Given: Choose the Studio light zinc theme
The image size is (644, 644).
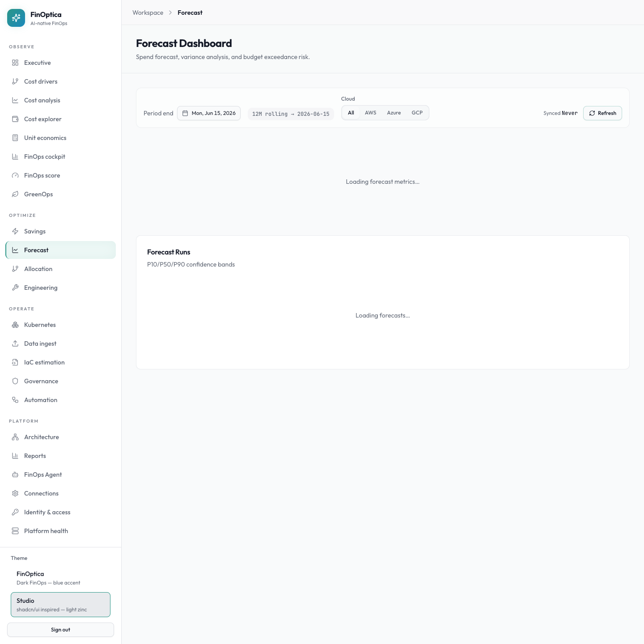Looking at the screenshot, I should [60, 605].
